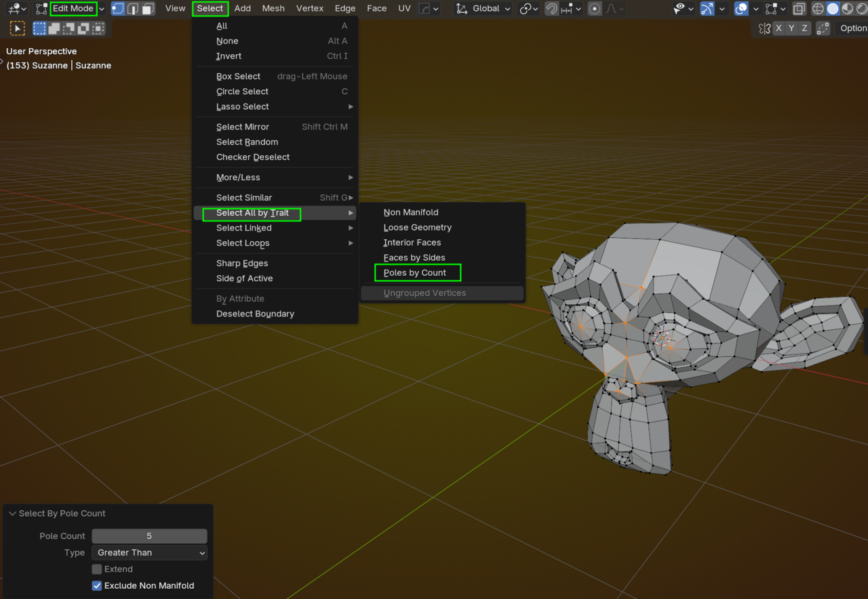Viewport: 868px width, 599px height.
Task: Open the Type Greater Than dropdown
Action: tap(149, 553)
